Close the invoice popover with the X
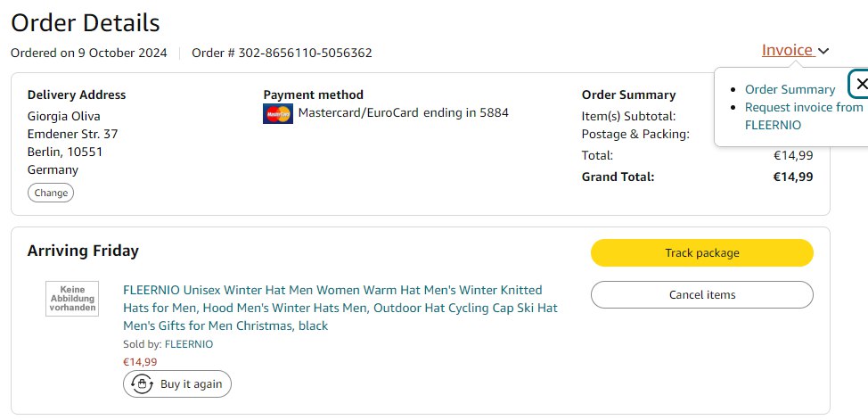868x420 pixels. click(x=860, y=84)
